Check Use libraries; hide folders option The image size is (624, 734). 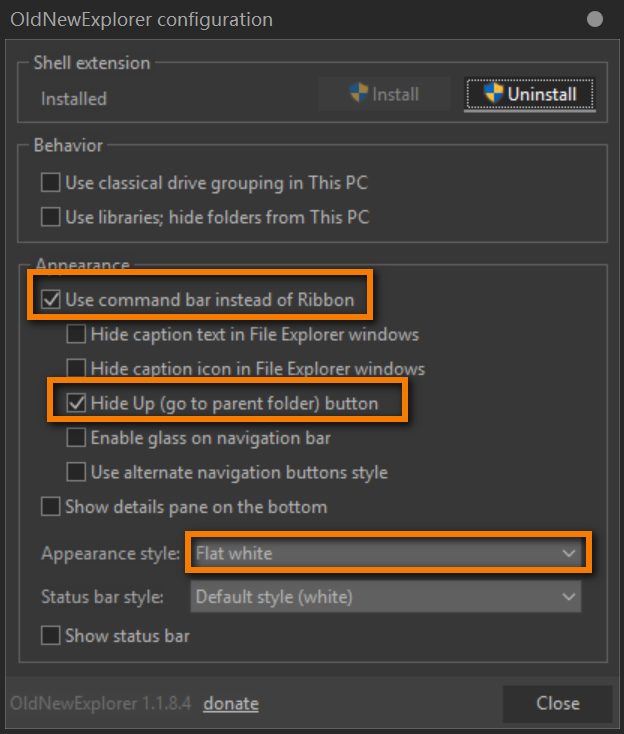click(51, 217)
